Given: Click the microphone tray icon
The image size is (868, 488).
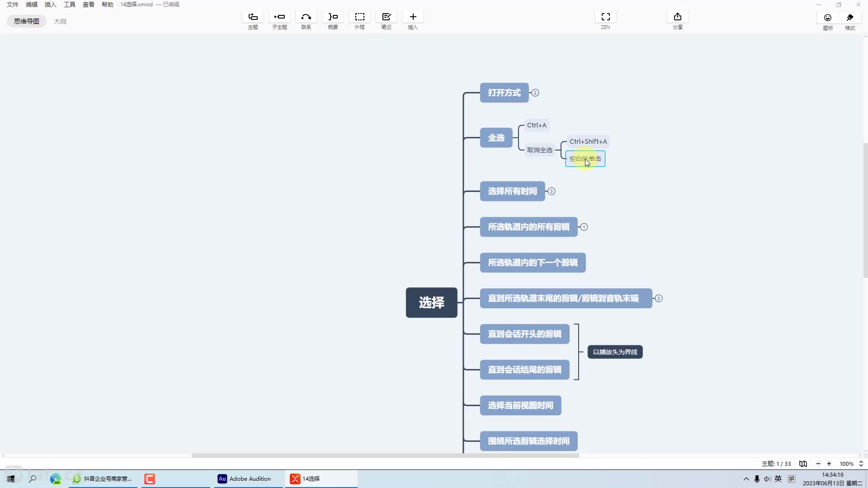Looking at the screenshot, I should coord(757,479).
